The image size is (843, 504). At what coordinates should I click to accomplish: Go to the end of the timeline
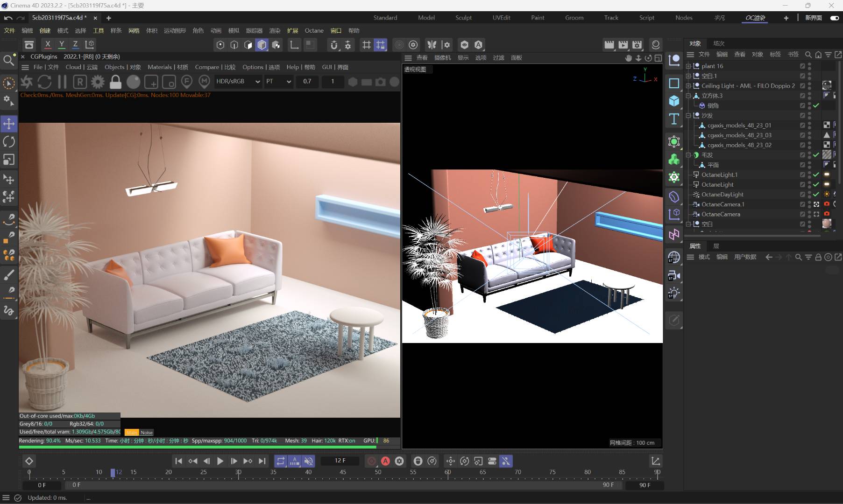(262, 461)
